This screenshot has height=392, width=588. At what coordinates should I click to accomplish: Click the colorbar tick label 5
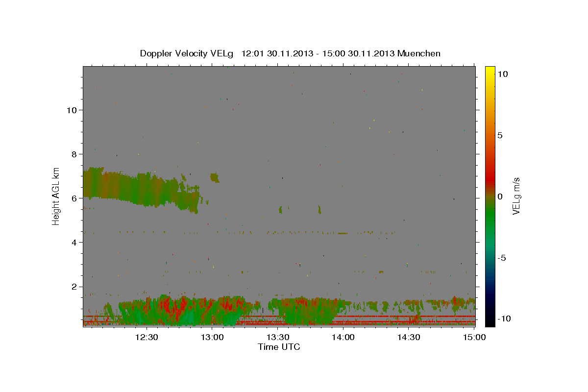coord(501,135)
